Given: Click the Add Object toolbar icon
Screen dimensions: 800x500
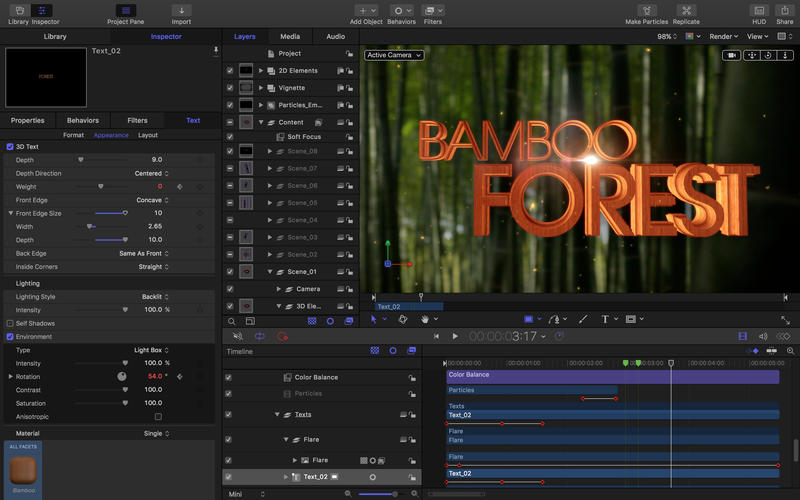Looking at the screenshot, I should click(x=364, y=10).
